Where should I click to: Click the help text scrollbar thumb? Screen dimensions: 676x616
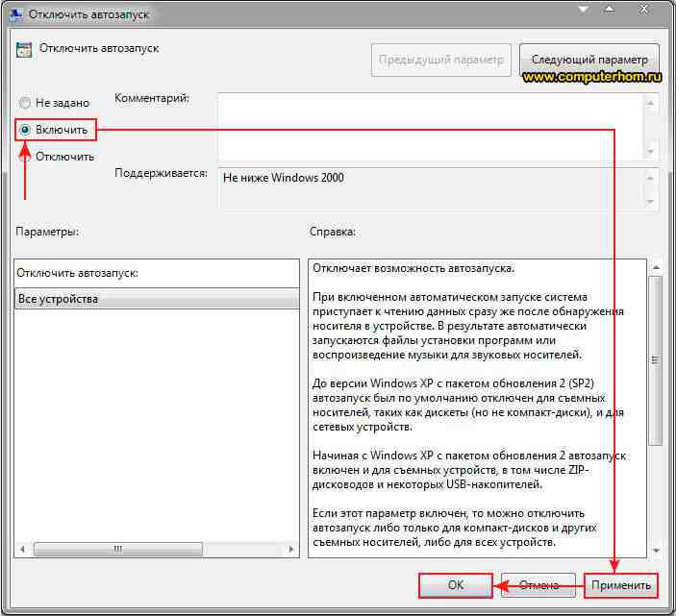(655, 360)
